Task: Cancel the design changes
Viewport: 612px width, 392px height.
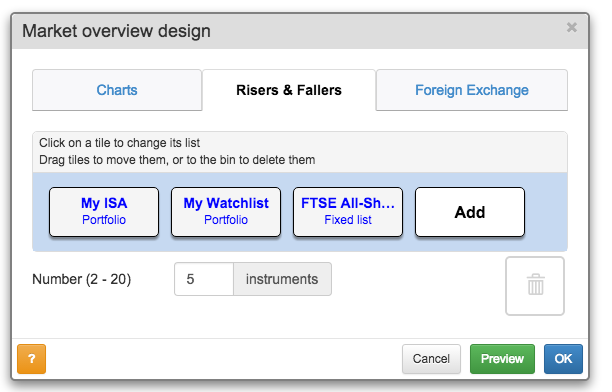Action: (x=431, y=358)
